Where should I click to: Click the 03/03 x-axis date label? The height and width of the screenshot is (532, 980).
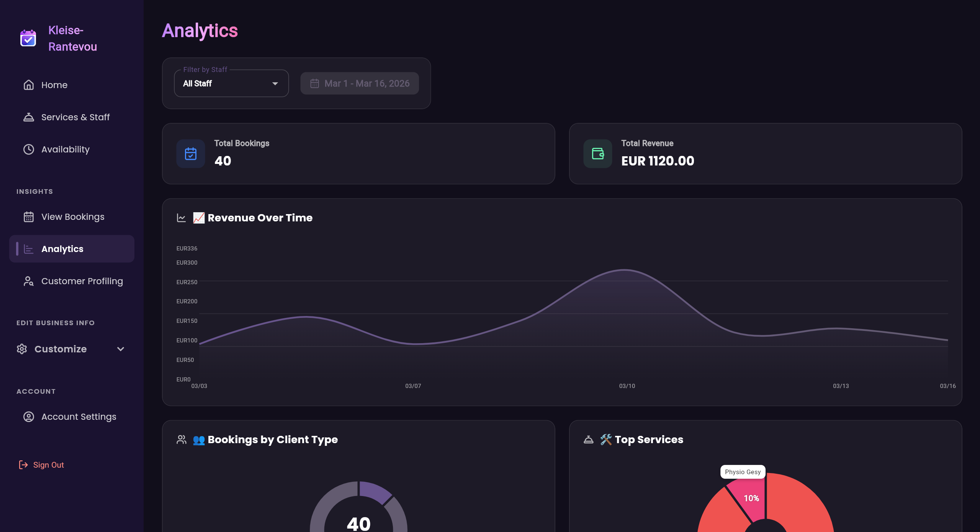point(199,386)
